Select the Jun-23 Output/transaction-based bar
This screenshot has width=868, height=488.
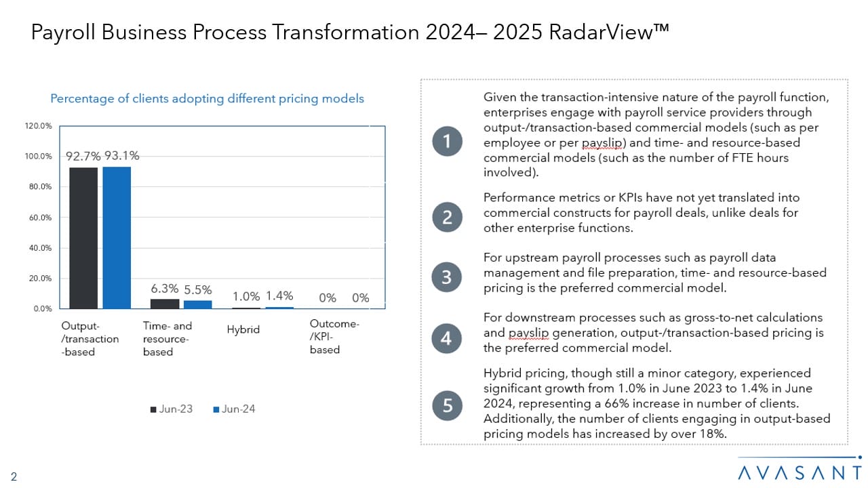(x=83, y=238)
